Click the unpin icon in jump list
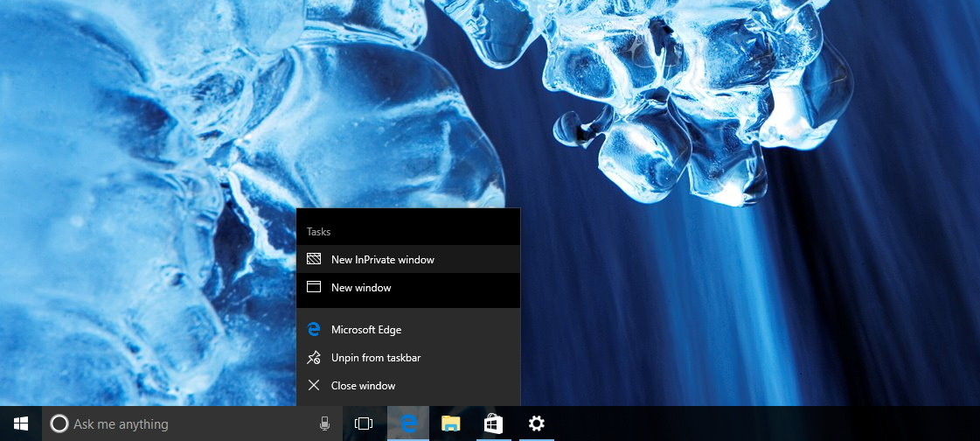Viewport: 980px width, 441px height. click(x=314, y=358)
